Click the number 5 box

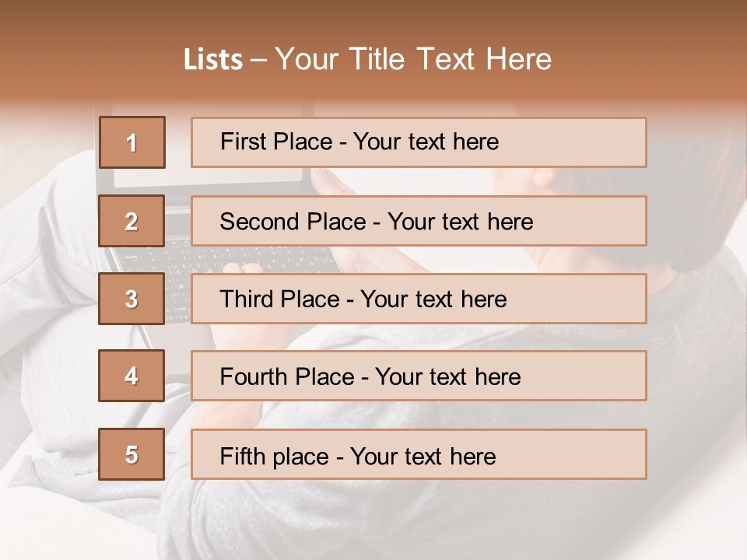(132, 454)
